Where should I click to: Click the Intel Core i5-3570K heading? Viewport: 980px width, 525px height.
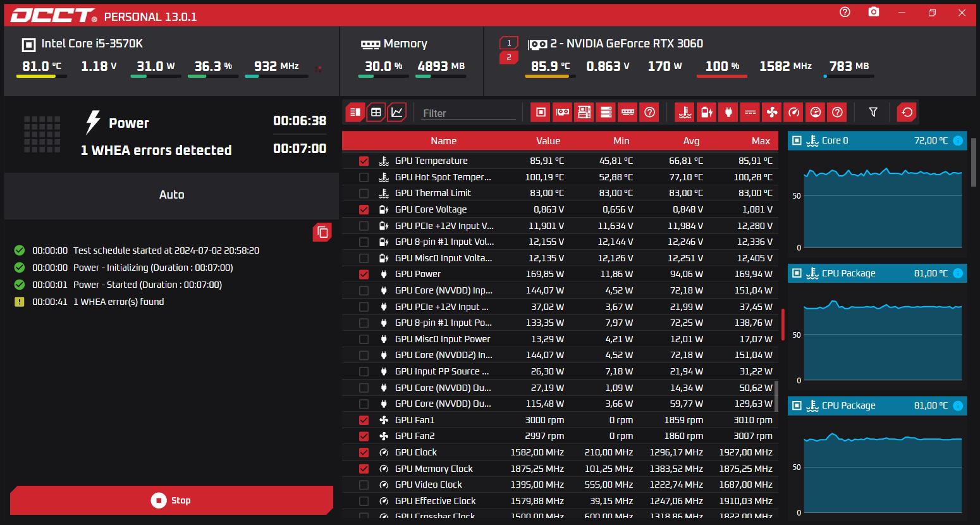pos(92,44)
